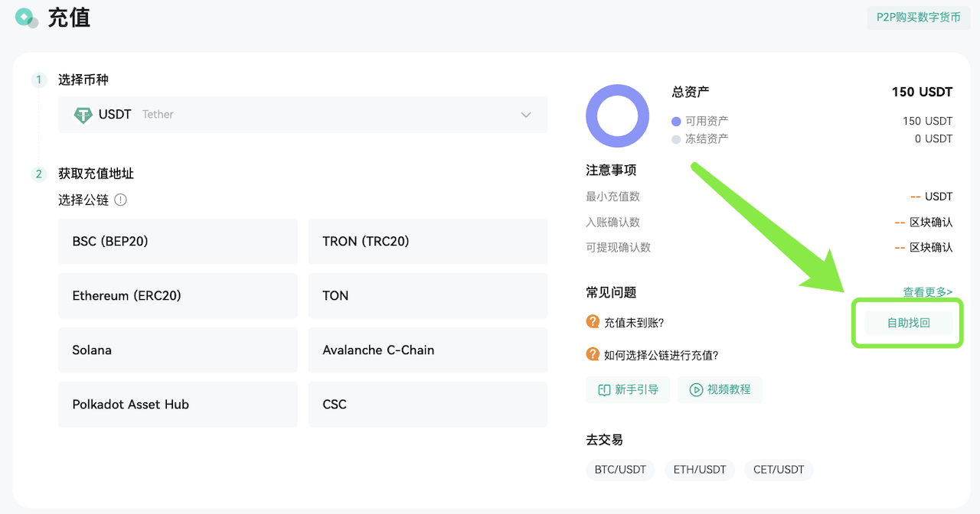Click the 冻结资产 legend dot
Viewport: 980px width, 514px height.
pyautogui.click(x=676, y=139)
